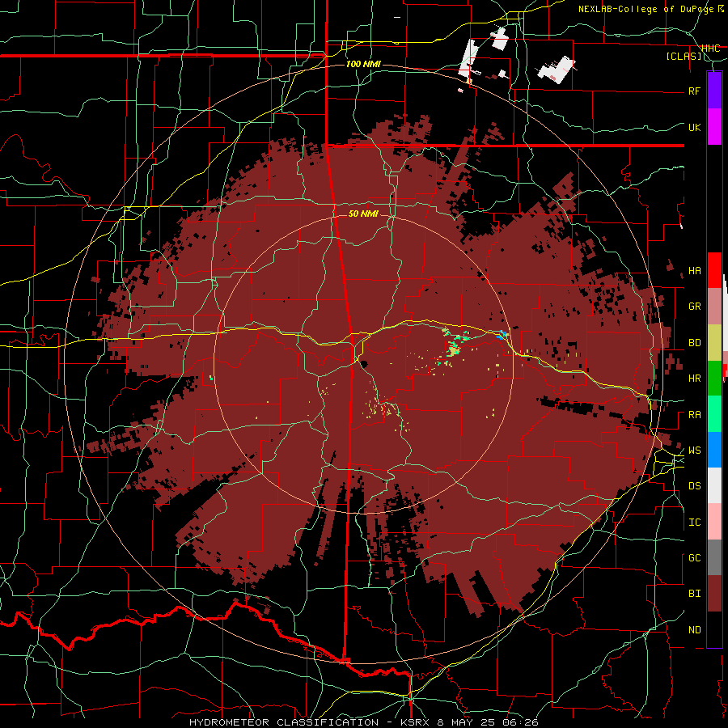Click the red HA legend color swatch
Viewport: 728px width, 728px height.
tap(714, 270)
